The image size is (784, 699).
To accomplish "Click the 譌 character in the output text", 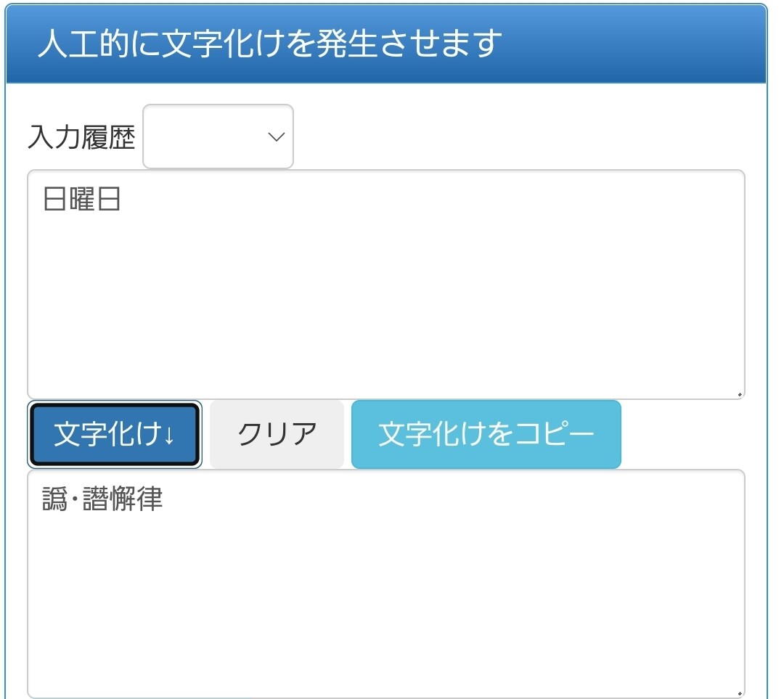I will click(54, 499).
